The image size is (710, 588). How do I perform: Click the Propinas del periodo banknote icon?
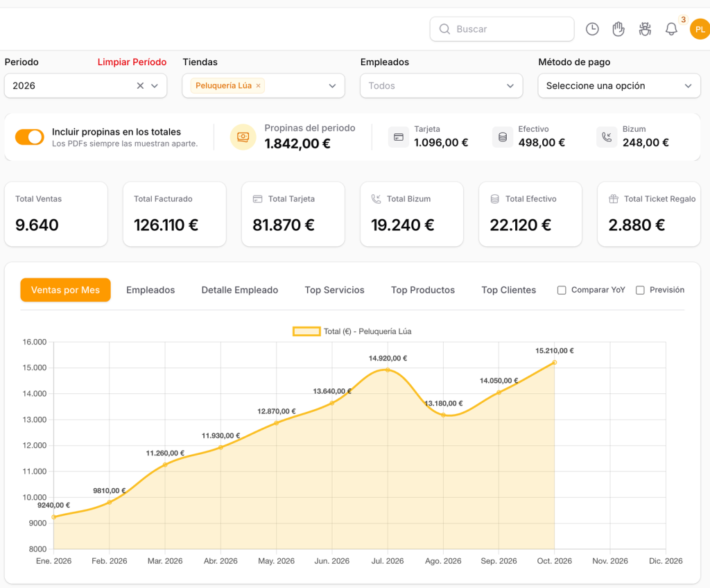coord(243,137)
